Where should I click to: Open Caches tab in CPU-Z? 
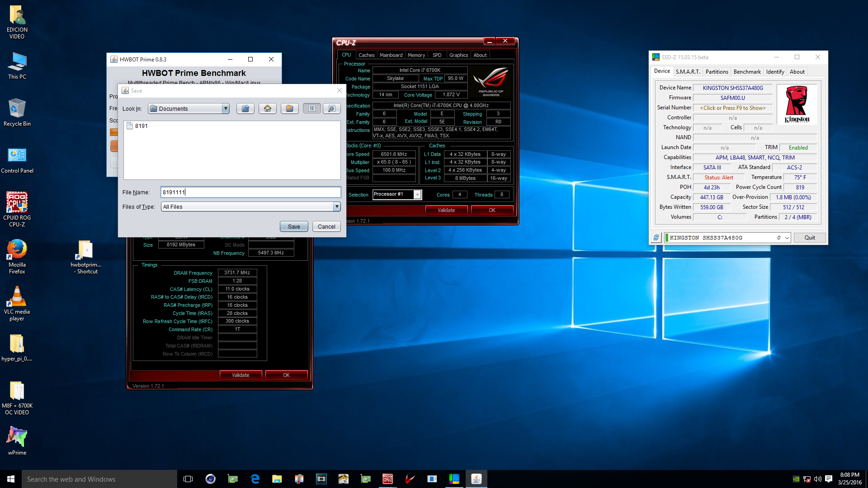point(366,55)
